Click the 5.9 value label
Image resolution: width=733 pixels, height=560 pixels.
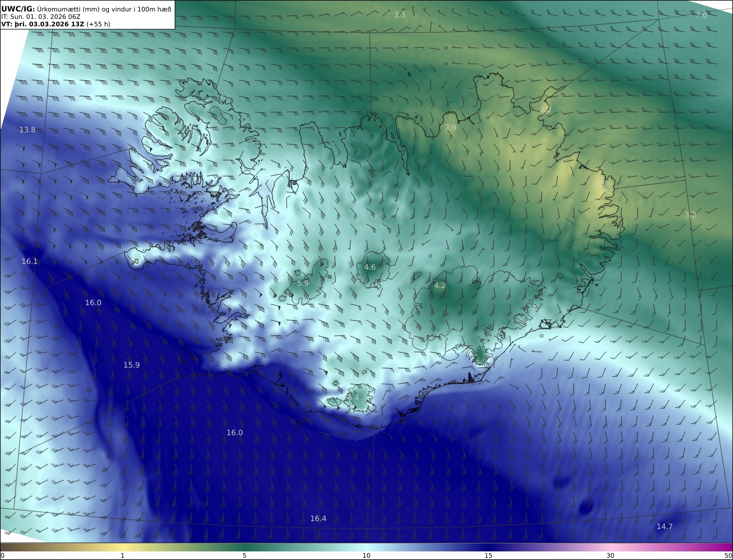(x=303, y=283)
